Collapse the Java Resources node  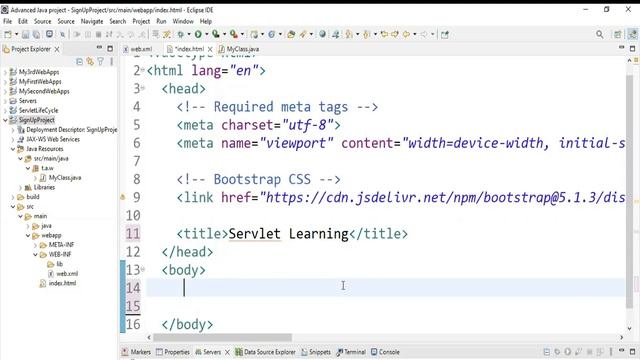(x=13, y=149)
